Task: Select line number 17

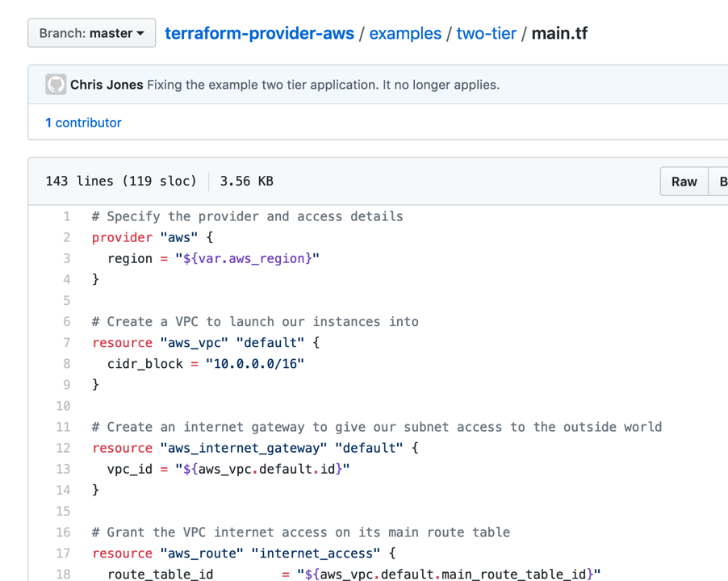Action: coord(63,554)
